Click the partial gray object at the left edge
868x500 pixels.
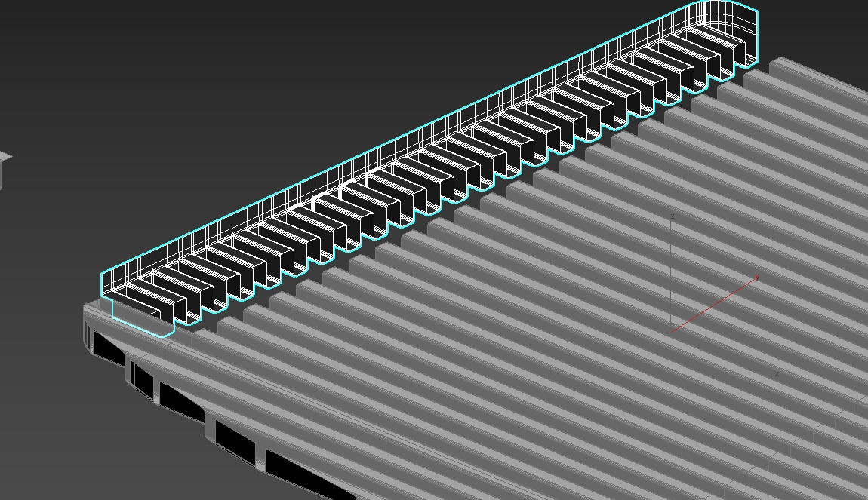[5, 170]
